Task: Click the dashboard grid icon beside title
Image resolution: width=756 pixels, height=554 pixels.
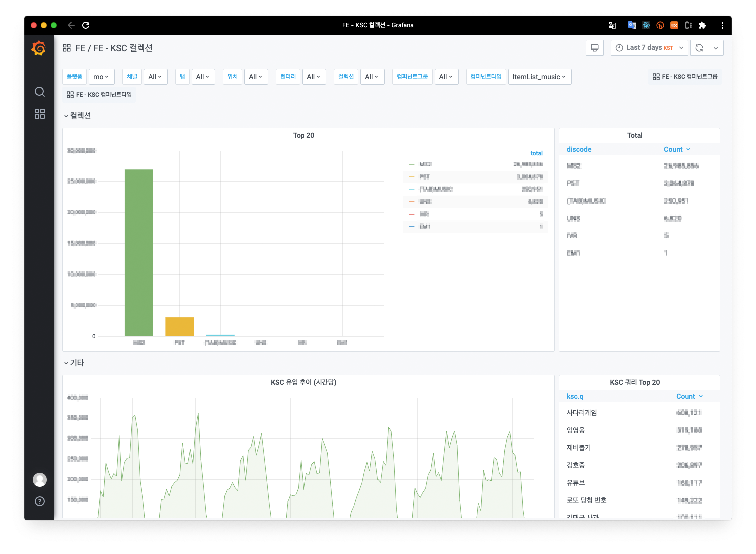Action: click(67, 48)
